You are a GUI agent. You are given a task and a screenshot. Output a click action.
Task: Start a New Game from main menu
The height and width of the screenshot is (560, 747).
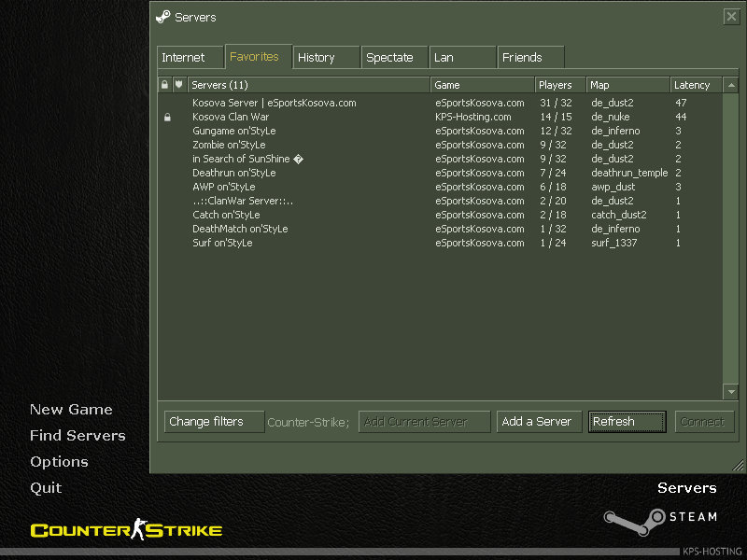[71, 410]
